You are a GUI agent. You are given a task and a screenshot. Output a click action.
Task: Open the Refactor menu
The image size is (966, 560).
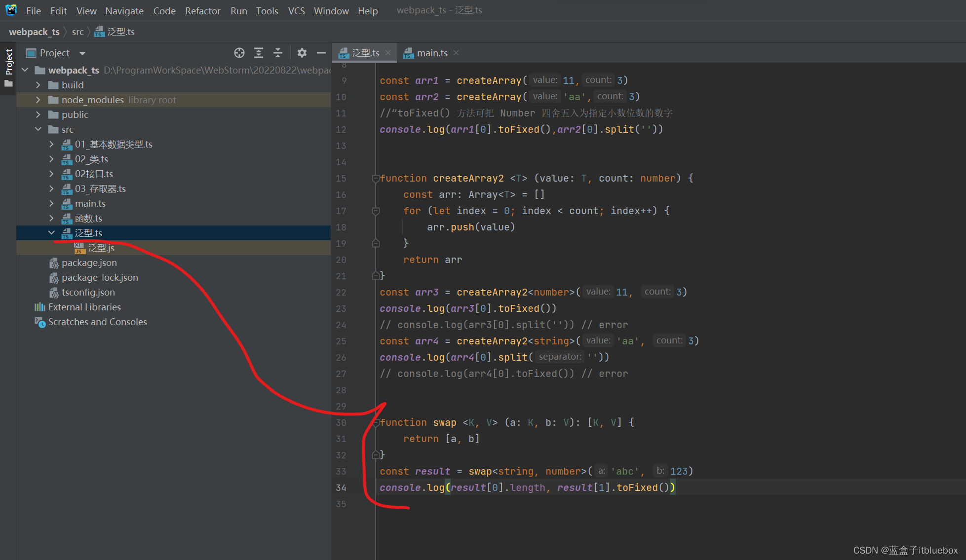coord(202,10)
